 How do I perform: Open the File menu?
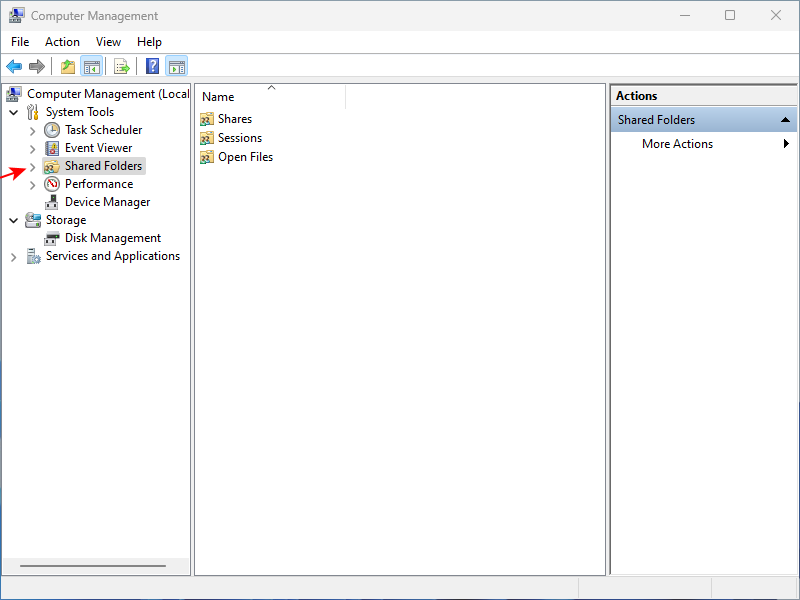(x=20, y=42)
